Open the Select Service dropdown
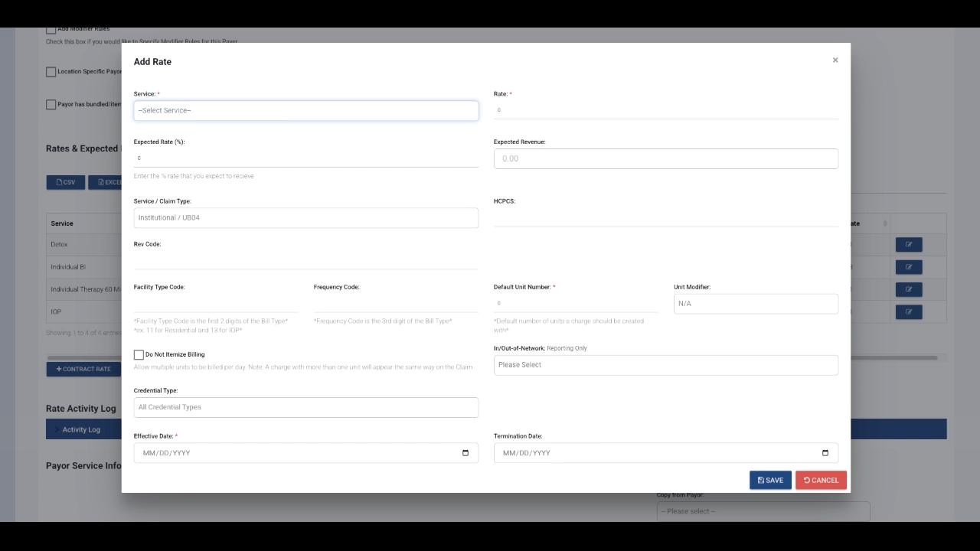 pyautogui.click(x=305, y=110)
